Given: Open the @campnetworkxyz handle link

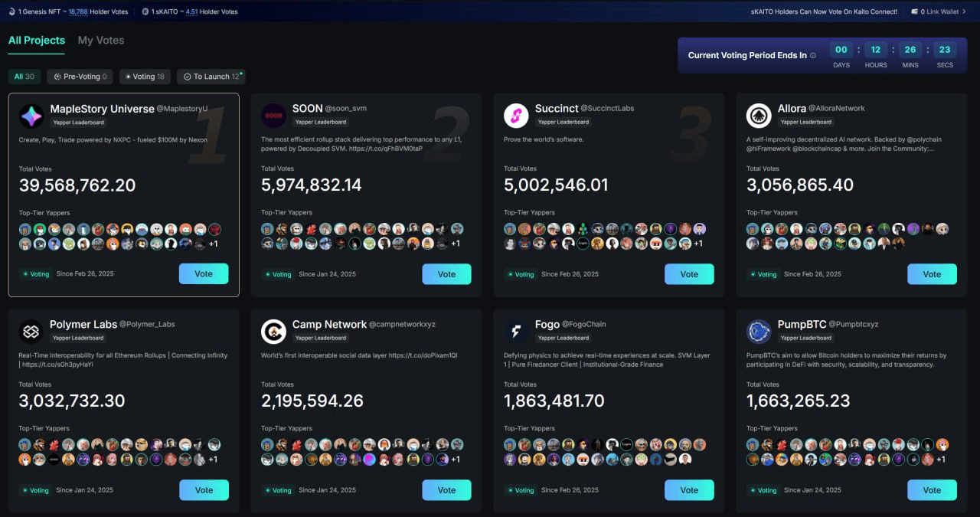Looking at the screenshot, I should (402, 325).
